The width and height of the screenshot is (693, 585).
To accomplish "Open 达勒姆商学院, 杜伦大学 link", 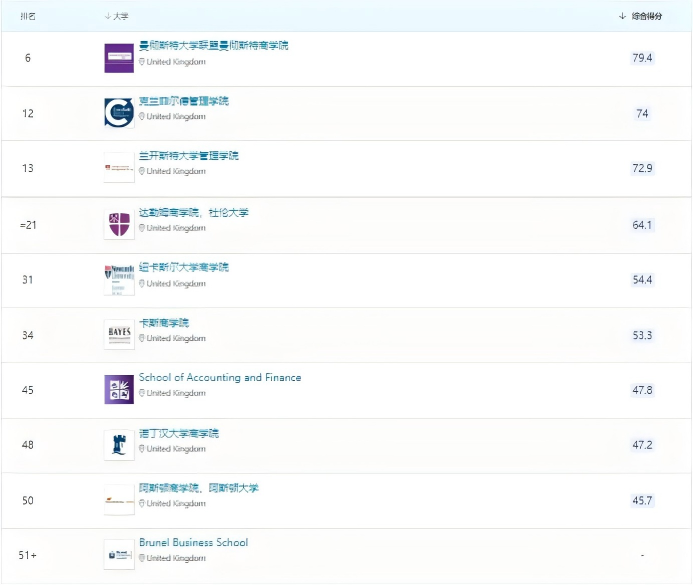I will [194, 213].
